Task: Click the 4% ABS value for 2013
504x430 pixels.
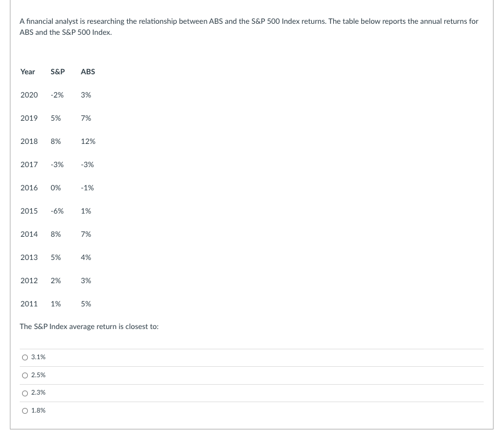Action: (x=86, y=258)
